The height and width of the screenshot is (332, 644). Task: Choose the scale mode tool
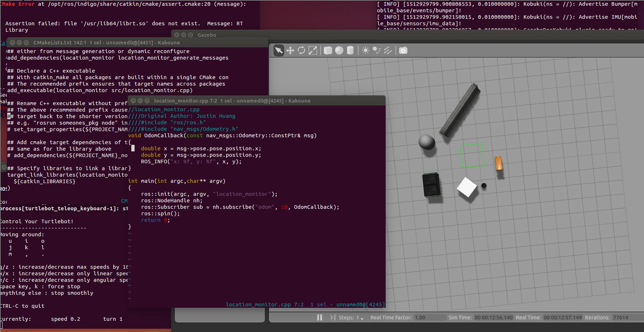coord(313,51)
